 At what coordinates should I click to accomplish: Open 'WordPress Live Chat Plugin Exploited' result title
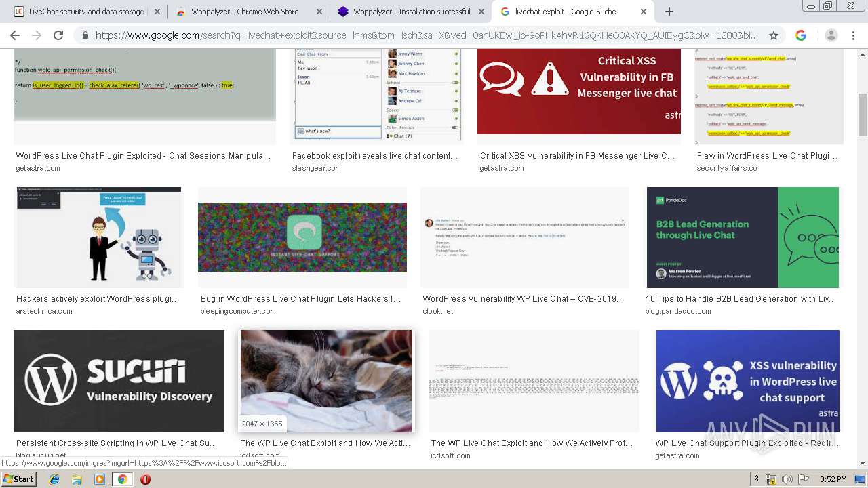coord(143,156)
